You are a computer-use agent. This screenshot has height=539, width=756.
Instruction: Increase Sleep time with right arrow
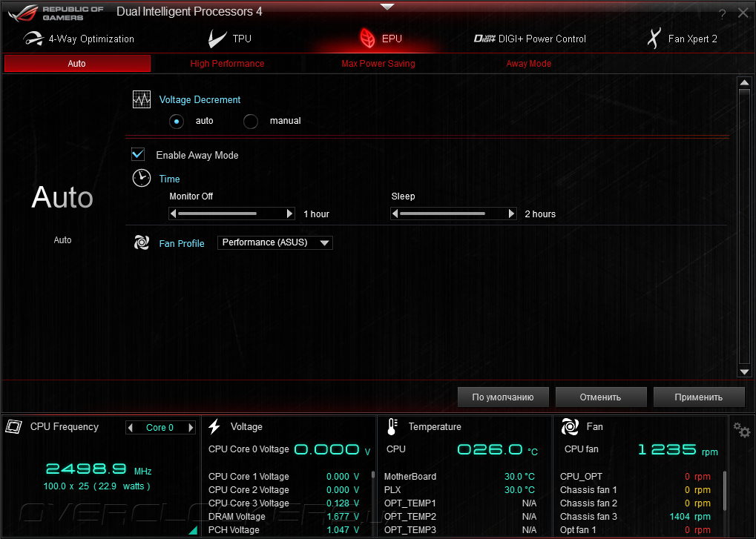(x=511, y=214)
